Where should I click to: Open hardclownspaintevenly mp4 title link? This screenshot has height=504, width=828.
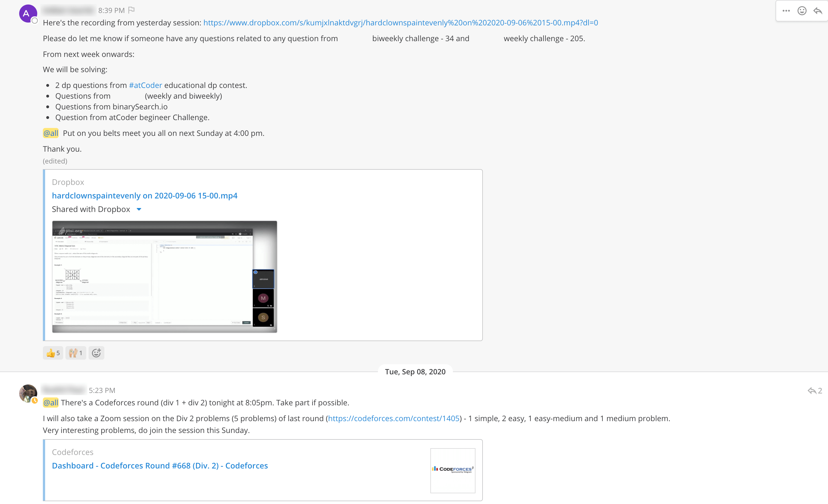[x=144, y=195]
